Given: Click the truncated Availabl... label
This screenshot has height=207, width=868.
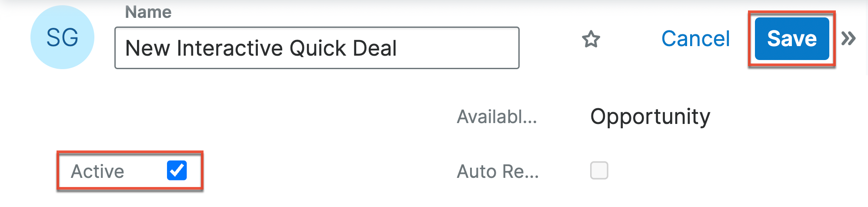Looking at the screenshot, I should 497,117.
